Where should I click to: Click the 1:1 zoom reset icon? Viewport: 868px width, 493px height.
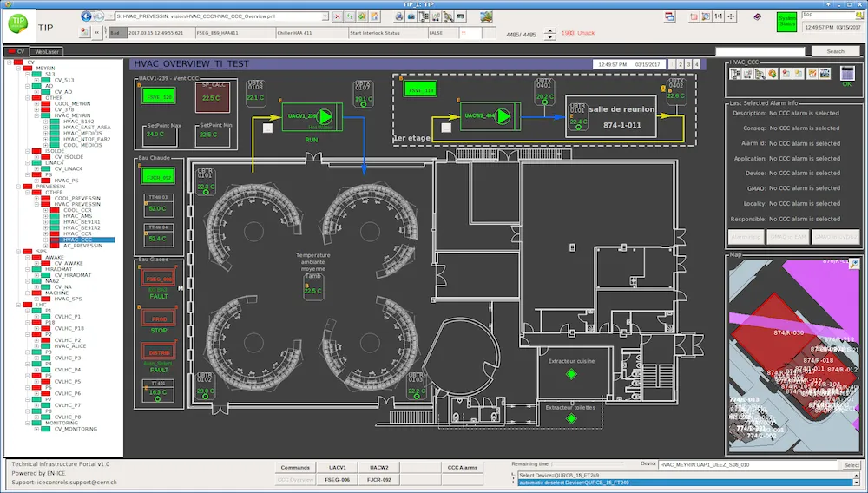pyautogui.click(x=719, y=16)
